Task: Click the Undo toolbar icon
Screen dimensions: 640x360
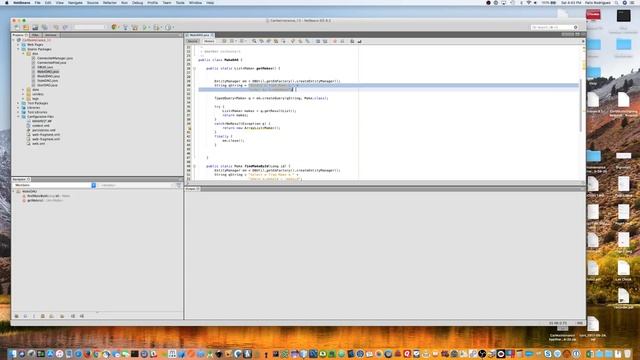Action: click(56, 27)
